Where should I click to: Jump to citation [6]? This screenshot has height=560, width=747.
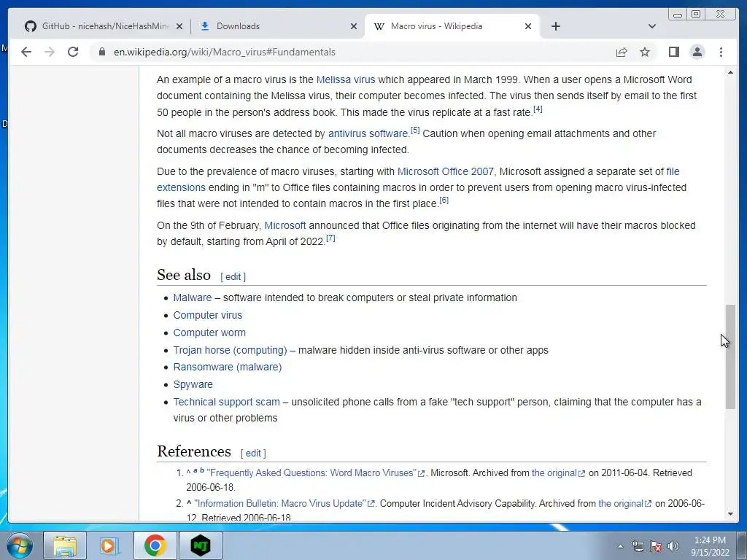(x=444, y=200)
